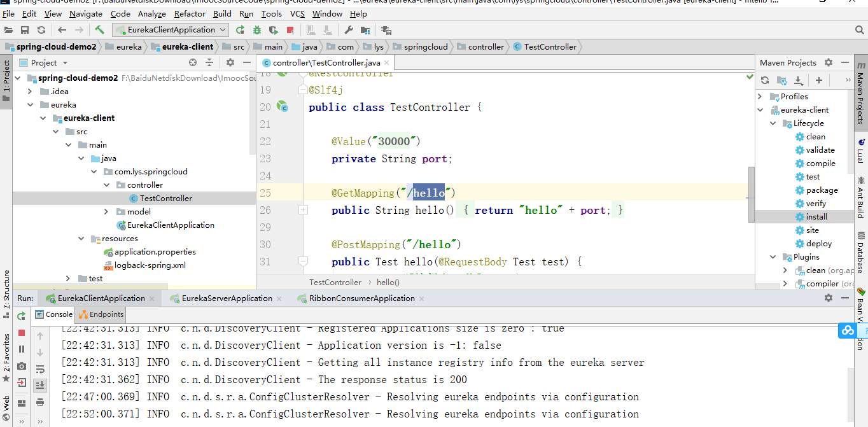Hide the Project panel with minus icon
This screenshot has height=427, width=868.
(x=247, y=62)
